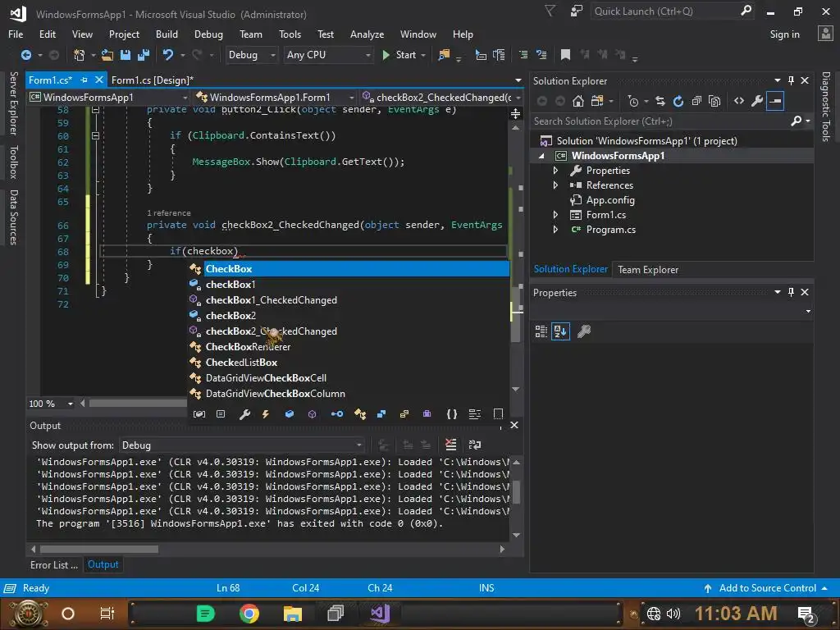Click the Collapse All icon in Solution Explorer

pos(696,101)
